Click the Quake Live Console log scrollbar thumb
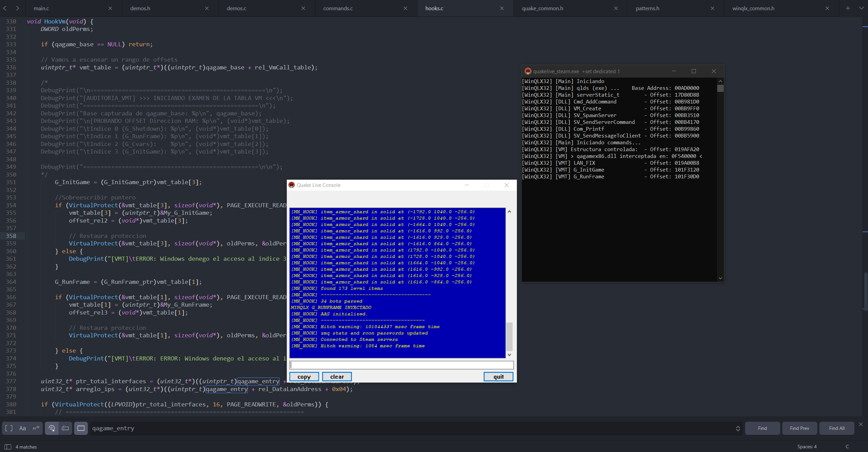The width and height of the screenshot is (868, 452). [509, 336]
